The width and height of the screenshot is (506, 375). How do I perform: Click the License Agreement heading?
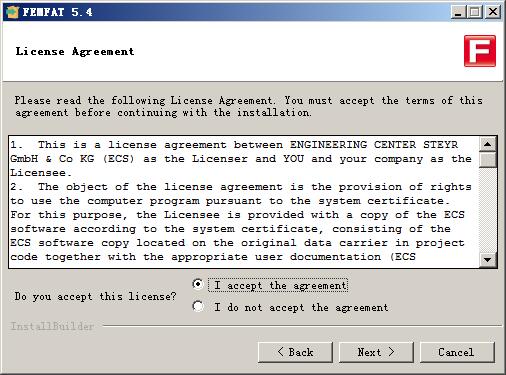coord(75,52)
